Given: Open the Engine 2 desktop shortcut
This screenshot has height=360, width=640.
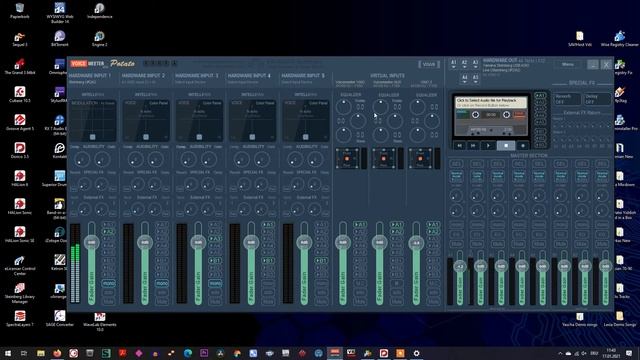Looking at the screenshot, I should pos(100,39).
